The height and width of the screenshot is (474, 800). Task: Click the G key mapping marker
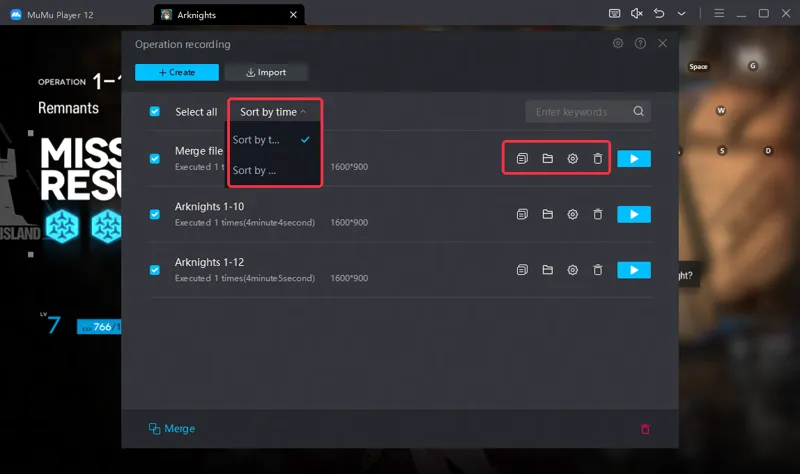click(753, 66)
